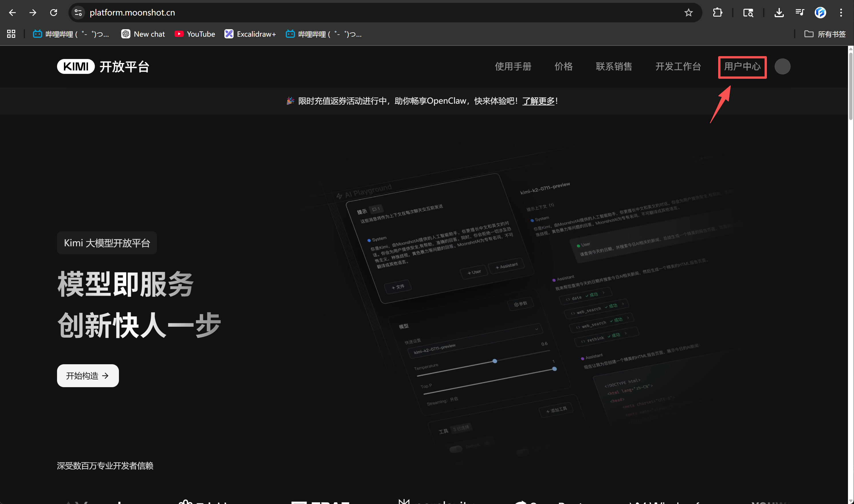The image size is (854, 504).
Task: Click the 开始构造 button
Action: [x=88, y=376]
